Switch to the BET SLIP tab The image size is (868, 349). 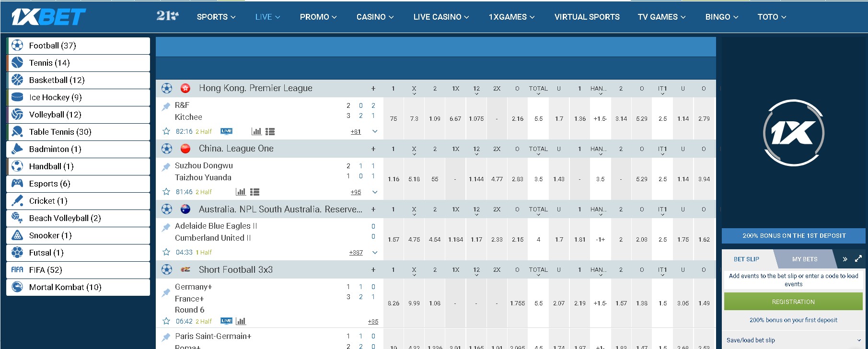click(x=746, y=259)
